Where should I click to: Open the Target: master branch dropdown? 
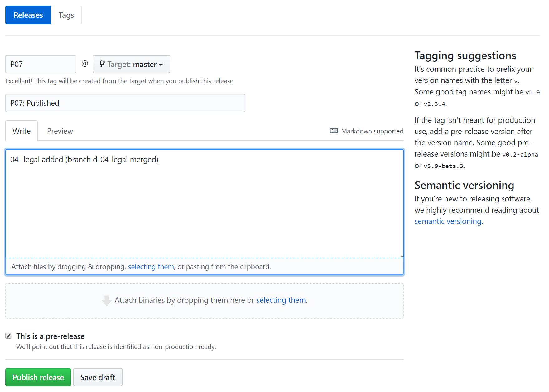coord(131,64)
